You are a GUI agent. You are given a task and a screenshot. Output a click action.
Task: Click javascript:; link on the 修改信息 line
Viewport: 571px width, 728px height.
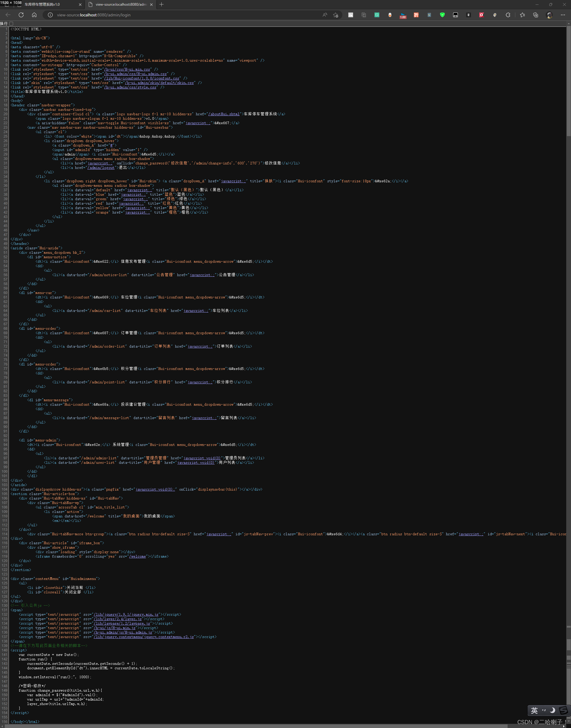tap(100, 163)
